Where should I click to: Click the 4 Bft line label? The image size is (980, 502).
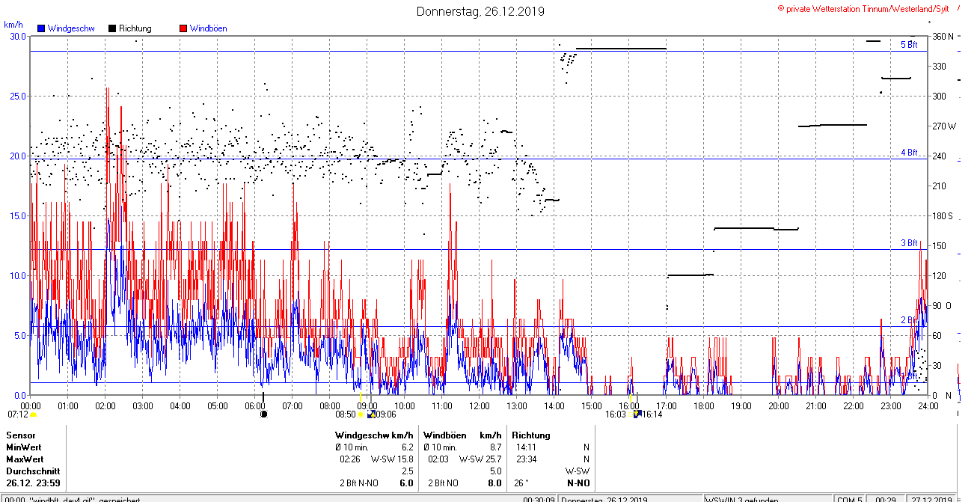pos(908,153)
